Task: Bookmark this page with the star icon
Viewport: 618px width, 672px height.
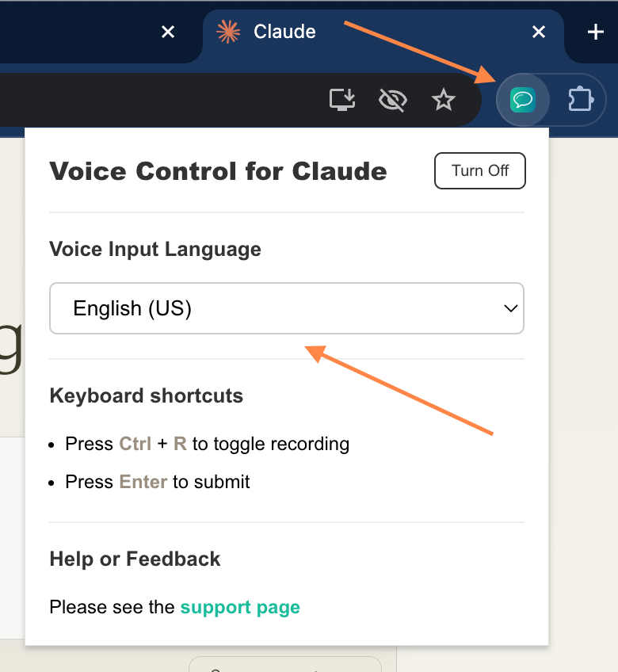Action: tap(444, 100)
